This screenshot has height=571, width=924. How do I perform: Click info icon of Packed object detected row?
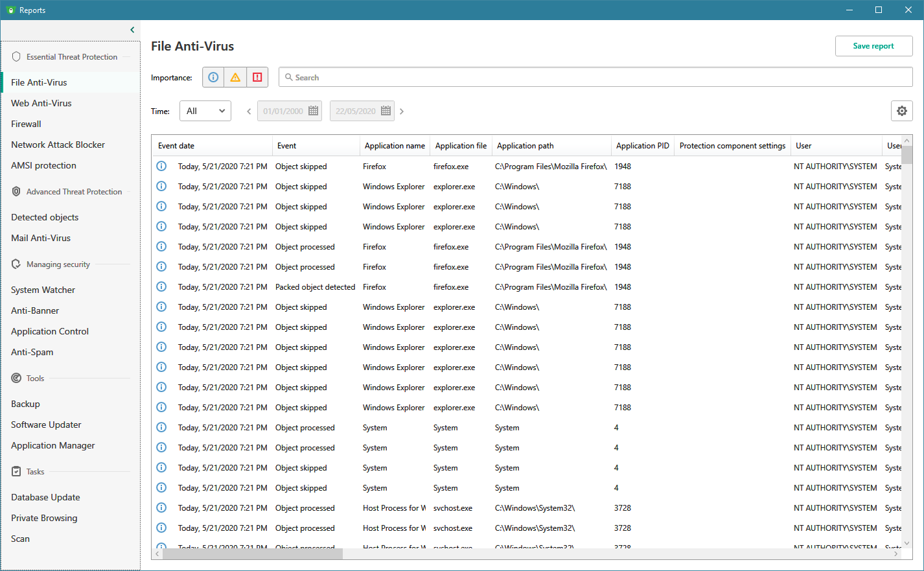click(161, 287)
